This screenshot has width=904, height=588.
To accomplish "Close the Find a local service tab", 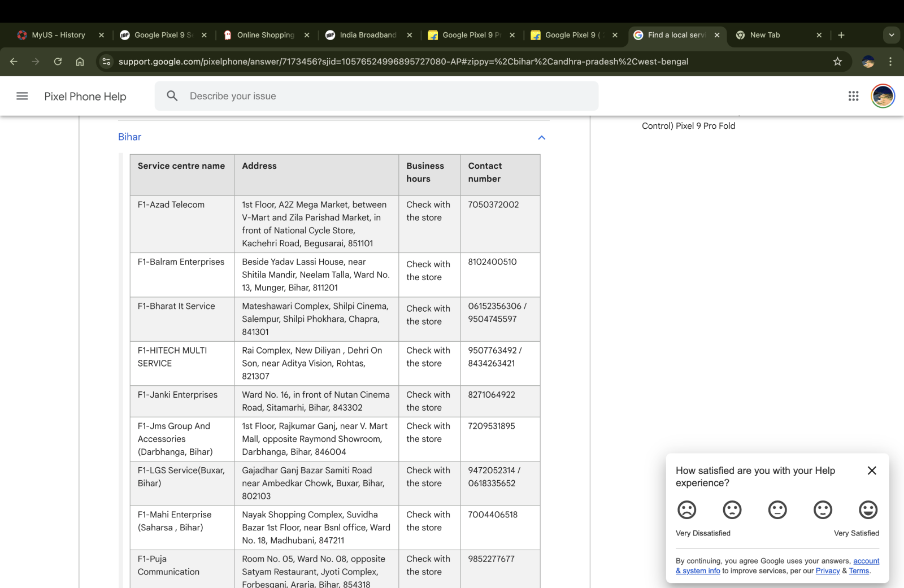I will click(x=717, y=35).
